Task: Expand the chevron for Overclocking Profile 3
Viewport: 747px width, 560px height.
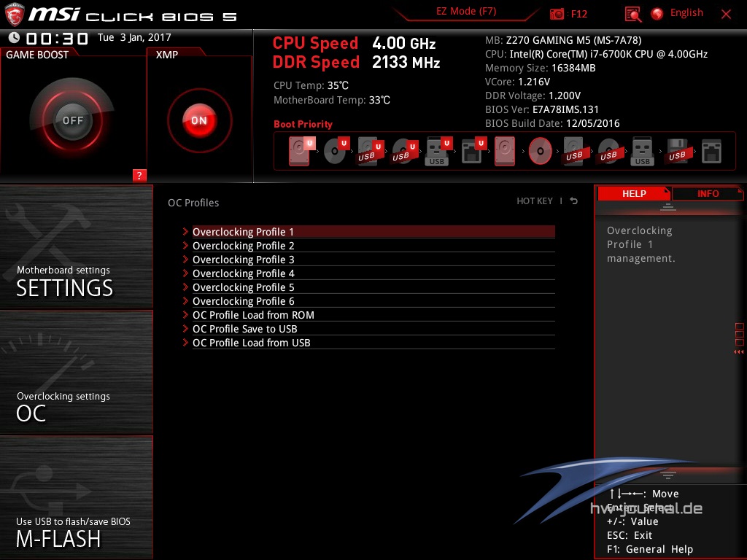Action: point(185,259)
